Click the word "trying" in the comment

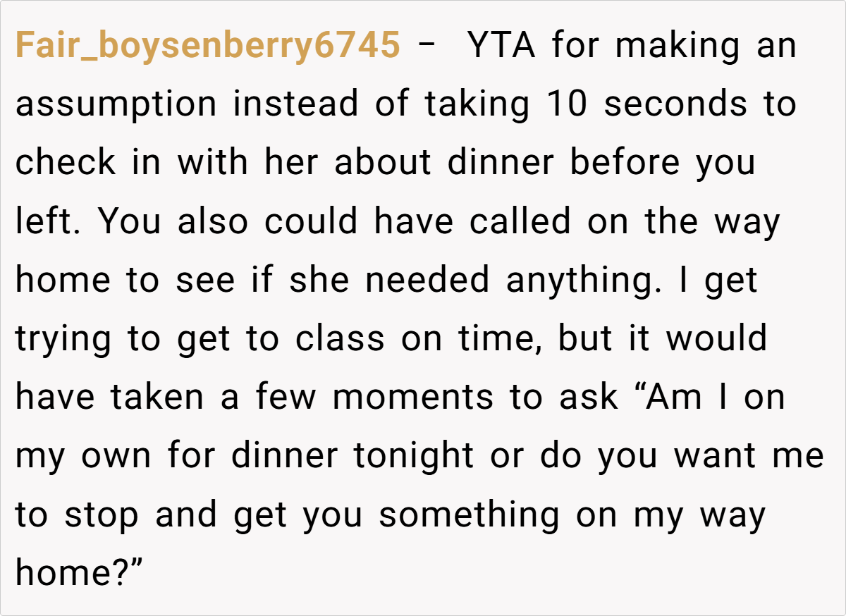tap(63, 340)
